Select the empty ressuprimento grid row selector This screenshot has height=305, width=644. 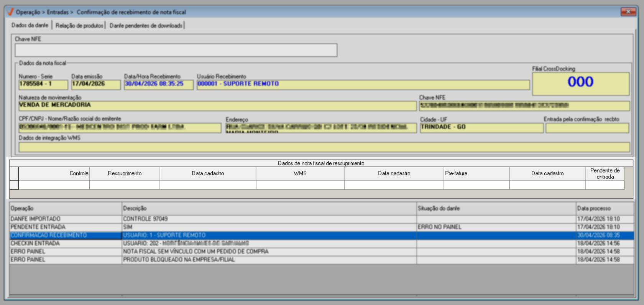click(x=14, y=185)
